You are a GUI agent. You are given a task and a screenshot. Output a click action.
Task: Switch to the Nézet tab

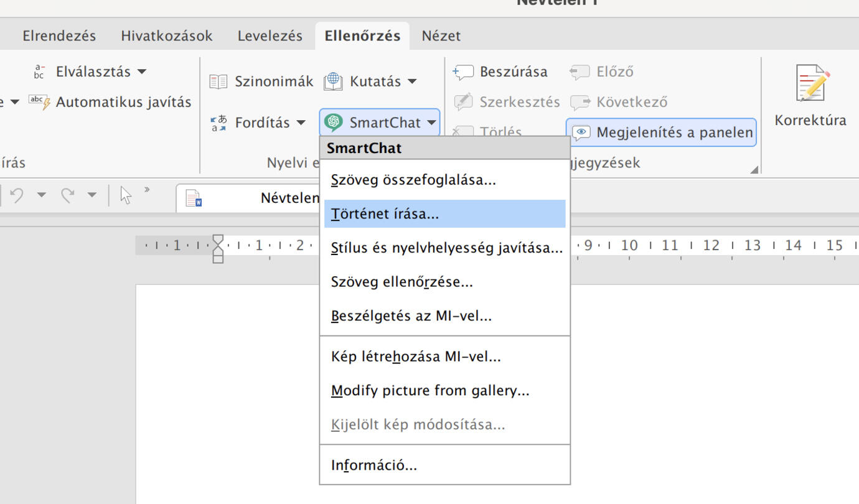(x=441, y=35)
